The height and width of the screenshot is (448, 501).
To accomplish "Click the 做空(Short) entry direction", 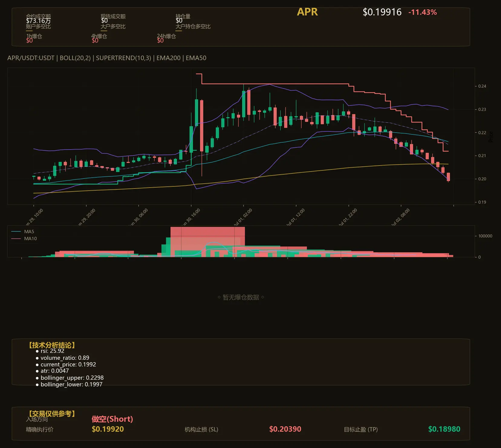I will point(112,419).
